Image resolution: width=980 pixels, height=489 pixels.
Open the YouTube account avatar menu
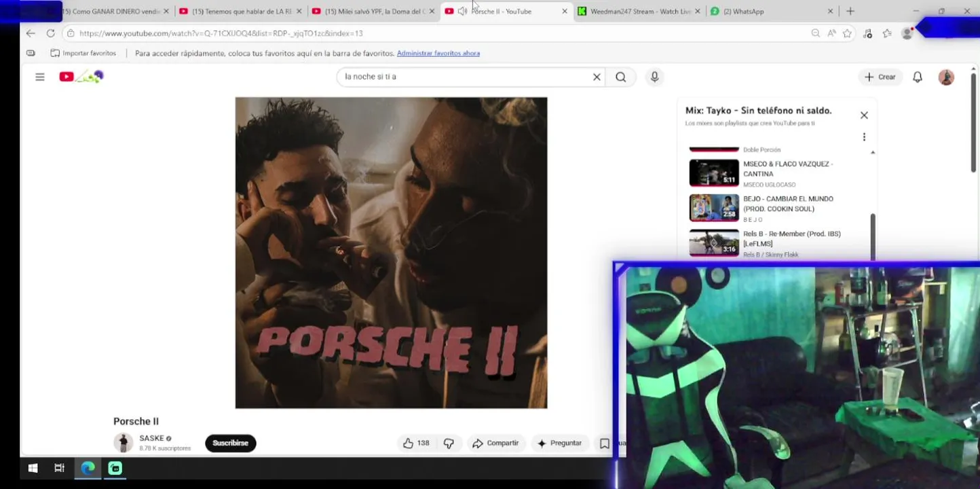tap(946, 77)
